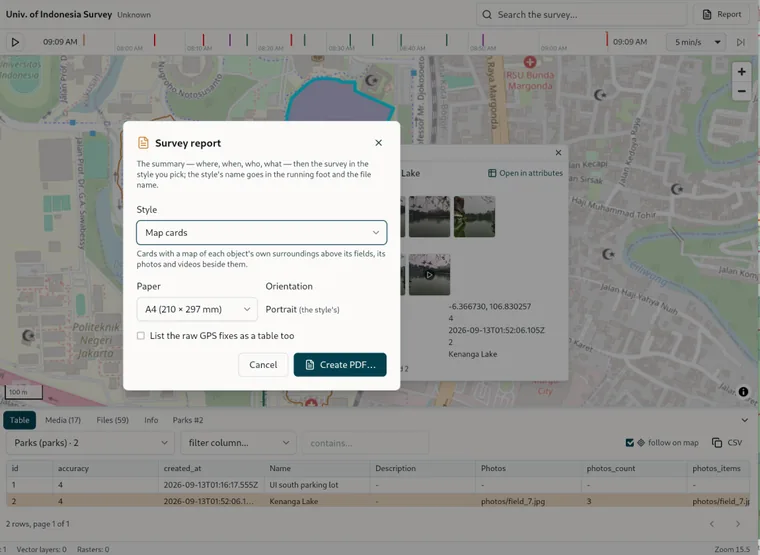The width and height of the screenshot is (760, 555).
Task: Open the 5 min/s speed dropdown
Action: (x=696, y=42)
